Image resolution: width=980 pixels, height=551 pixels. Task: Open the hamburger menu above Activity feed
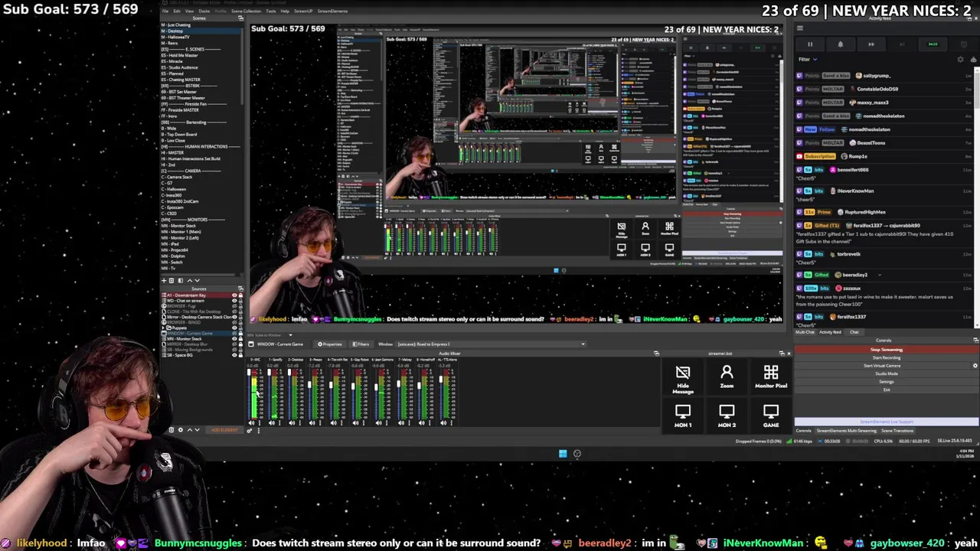(x=800, y=28)
